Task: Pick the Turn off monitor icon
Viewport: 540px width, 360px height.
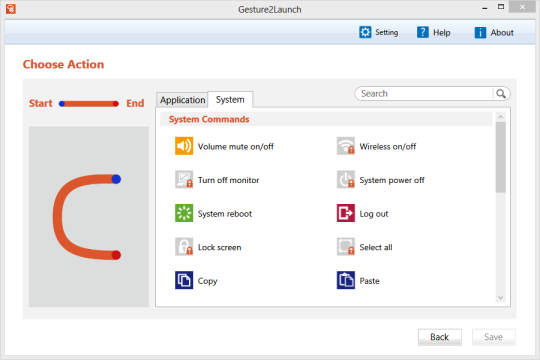Action: click(x=184, y=179)
